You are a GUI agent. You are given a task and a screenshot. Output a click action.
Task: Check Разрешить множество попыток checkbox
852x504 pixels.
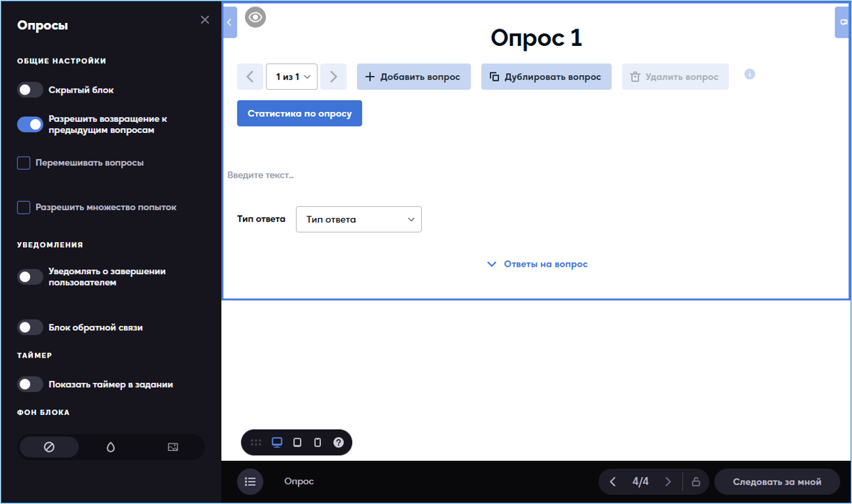click(24, 207)
